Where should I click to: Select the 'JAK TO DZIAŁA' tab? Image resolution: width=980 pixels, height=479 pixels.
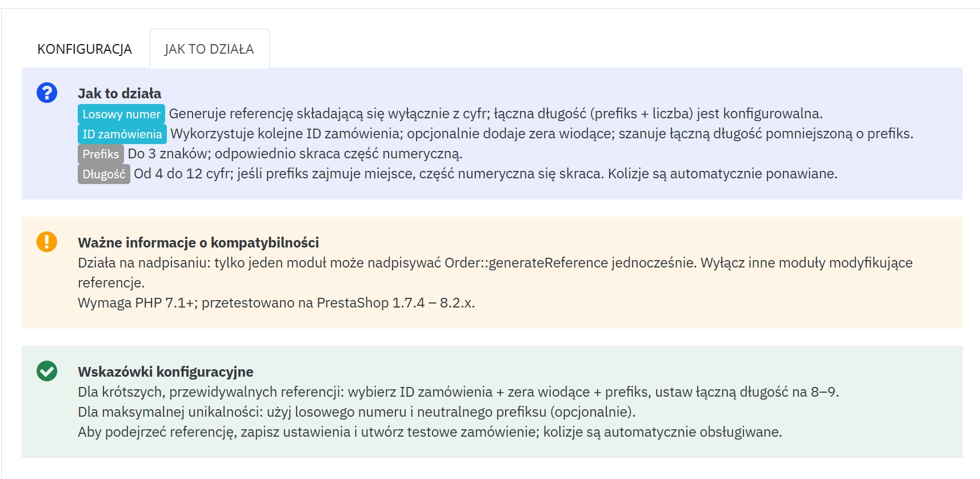pyautogui.click(x=209, y=49)
